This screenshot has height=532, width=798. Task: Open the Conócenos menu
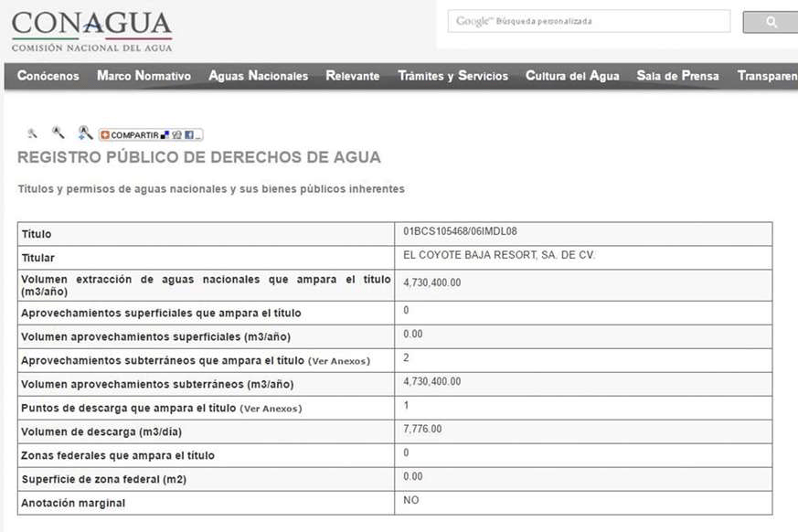tap(48, 77)
